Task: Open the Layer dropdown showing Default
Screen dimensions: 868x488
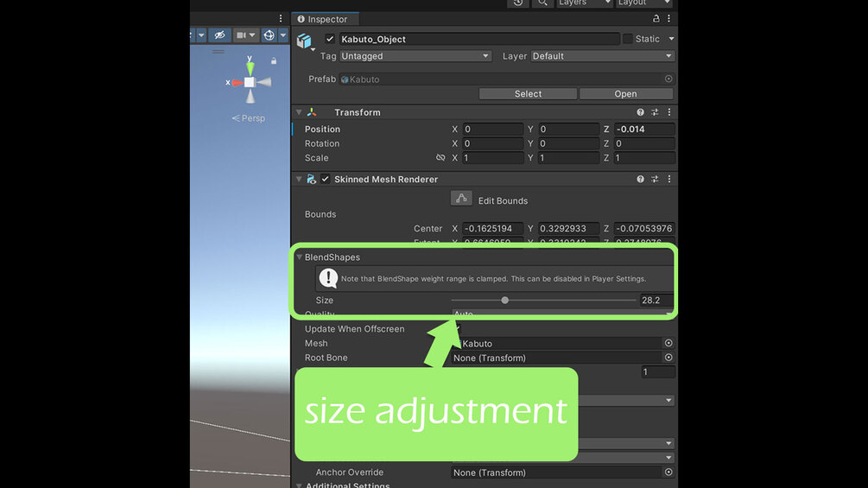Action: 602,56
